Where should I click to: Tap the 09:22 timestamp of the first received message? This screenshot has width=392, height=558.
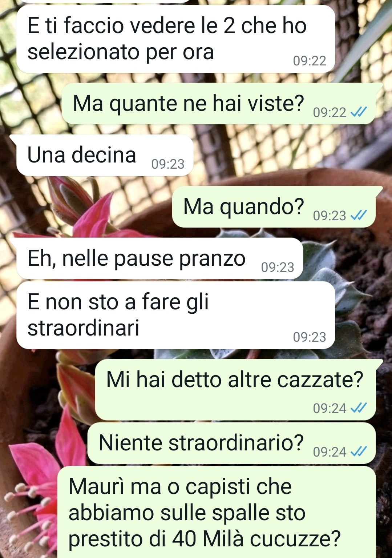(x=310, y=61)
